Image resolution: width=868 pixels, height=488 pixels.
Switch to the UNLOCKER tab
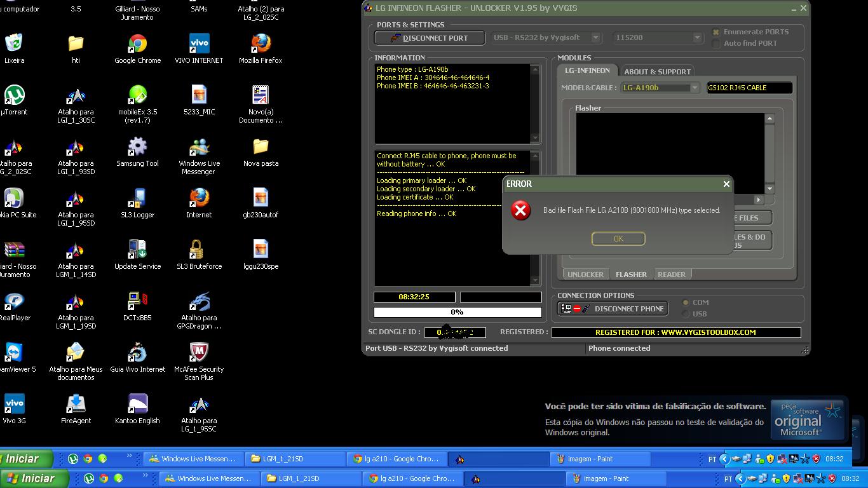585,274
